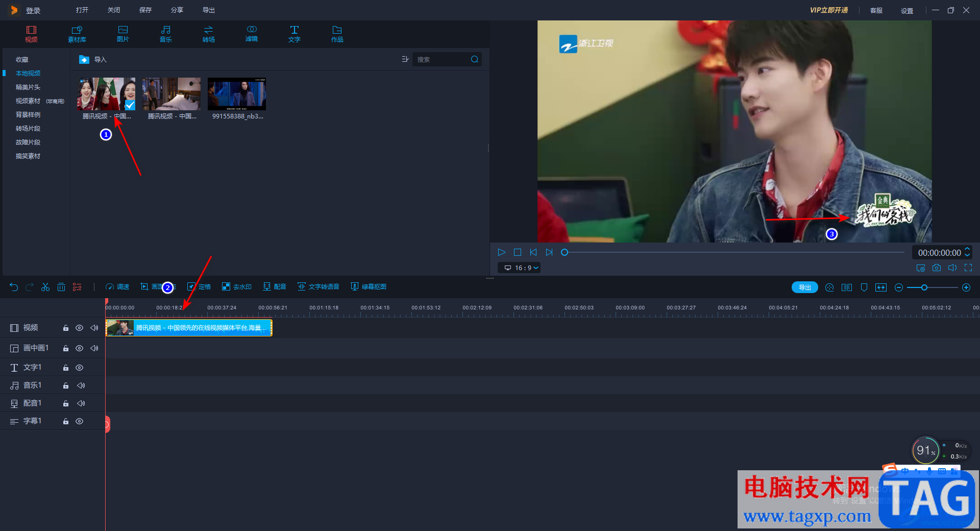Open the 去水印 watermark removal tool
Screen dimensions: 980x531
[237, 287]
